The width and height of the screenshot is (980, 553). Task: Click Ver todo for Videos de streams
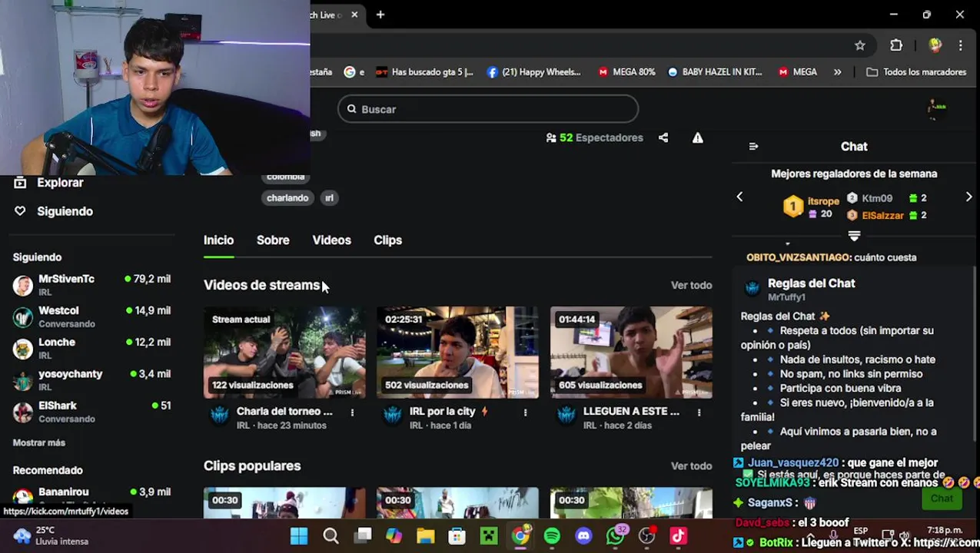click(691, 285)
